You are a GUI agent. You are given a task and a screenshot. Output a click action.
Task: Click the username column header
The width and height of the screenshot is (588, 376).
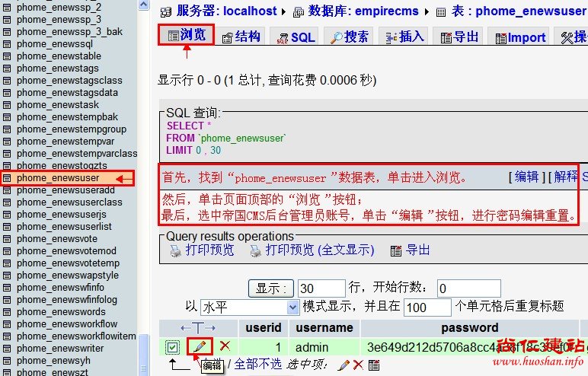click(x=324, y=327)
